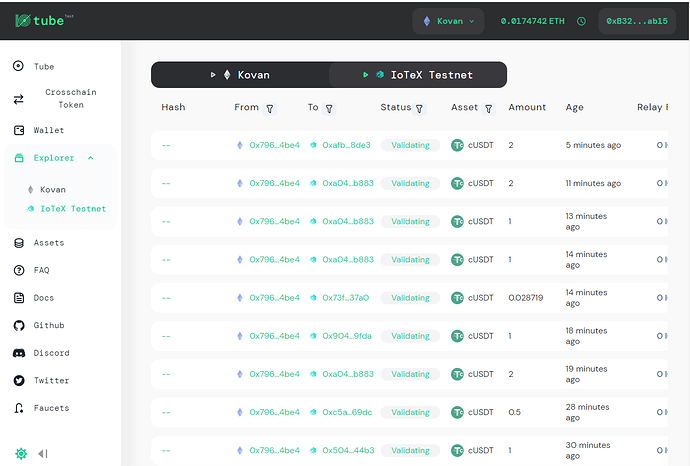The width and height of the screenshot is (690, 466).
Task: Click cUSDT asset label in 19 minutes ago row
Action: tap(481, 374)
